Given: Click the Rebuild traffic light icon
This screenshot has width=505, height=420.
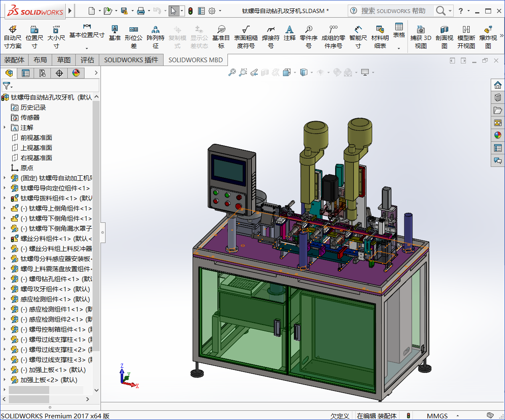Looking at the screenshot, I should (190, 11).
